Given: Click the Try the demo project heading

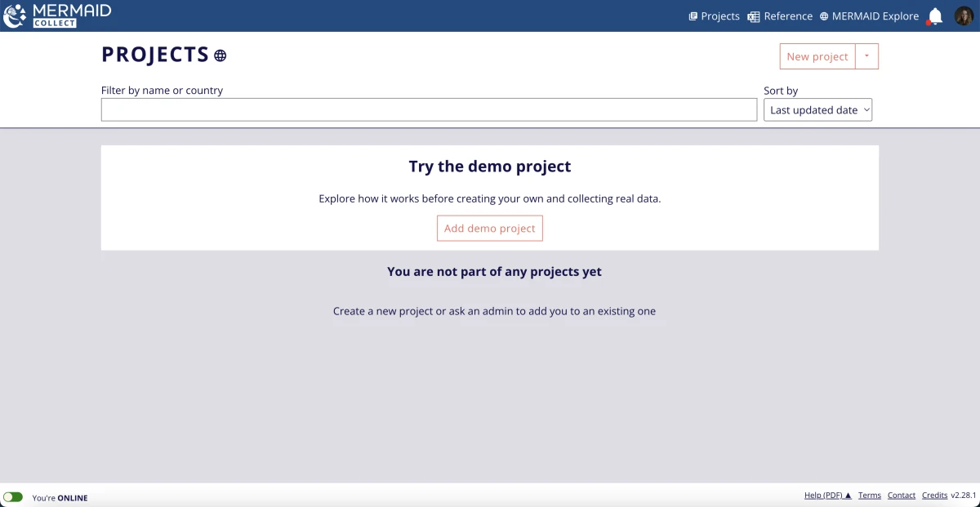Looking at the screenshot, I should [490, 167].
